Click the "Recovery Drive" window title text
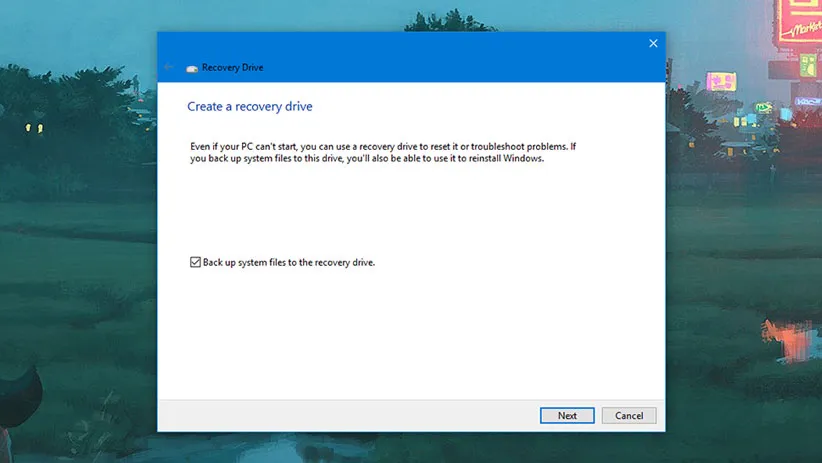Image resolution: width=822 pixels, height=463 pixels. click(x=233, y=68)
